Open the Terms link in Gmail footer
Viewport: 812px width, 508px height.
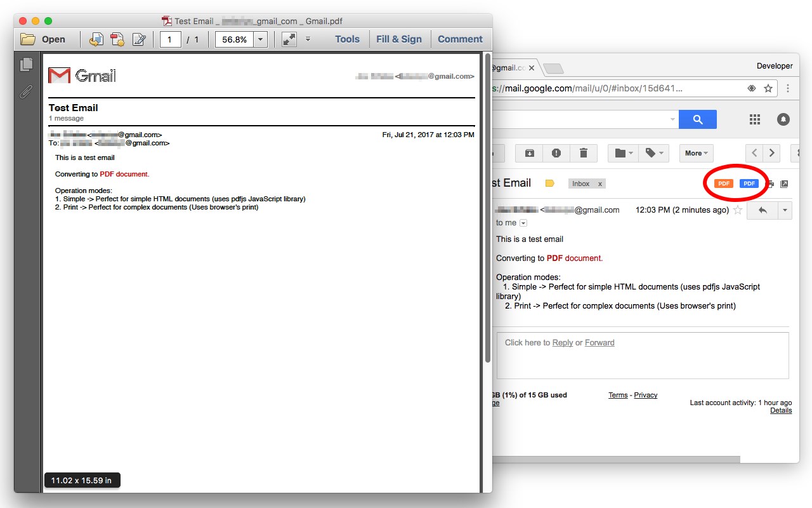pos(618,395)
